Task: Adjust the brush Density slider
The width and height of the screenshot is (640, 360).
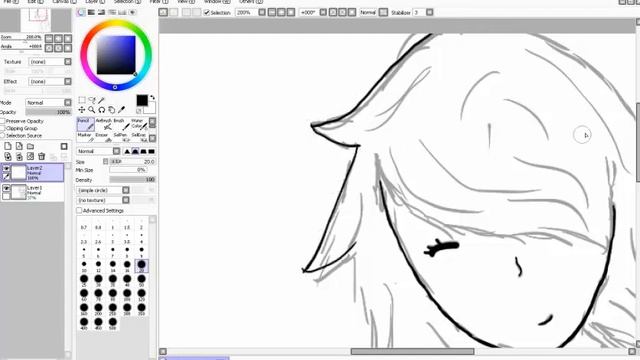Action: click(x=132, y=180)
